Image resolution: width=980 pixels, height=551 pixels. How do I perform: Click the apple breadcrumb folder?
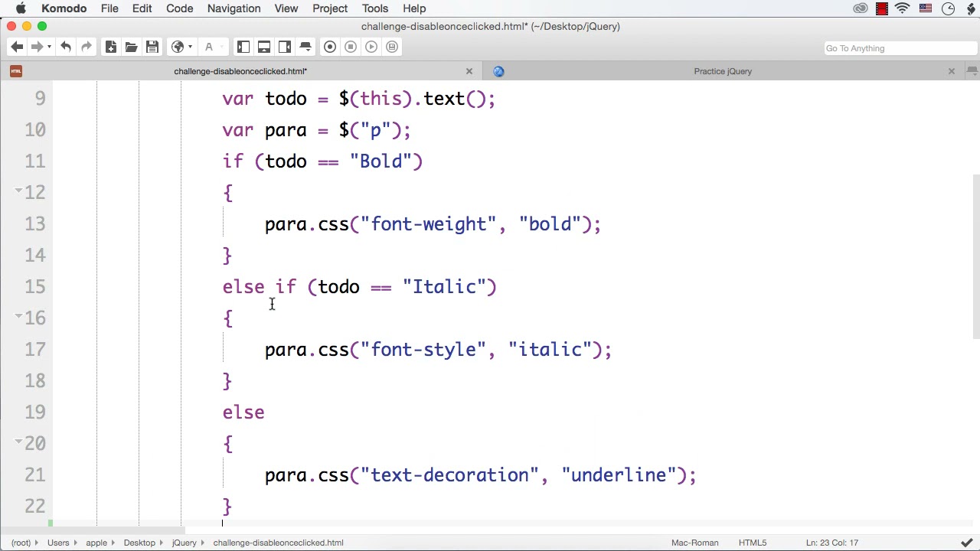[x=96, y=543]
